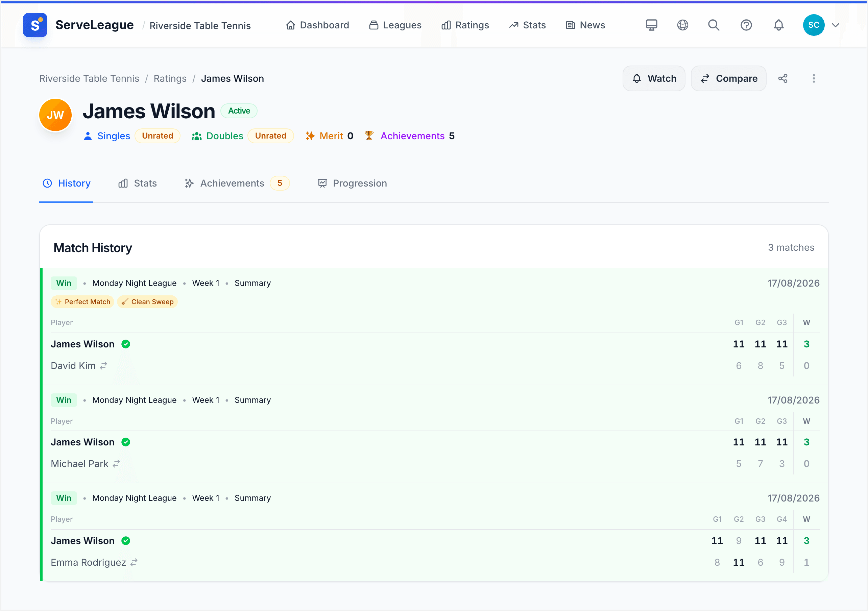868x611 pixels.
Task: Click the SC user avatar
Action: coord(814,25)
